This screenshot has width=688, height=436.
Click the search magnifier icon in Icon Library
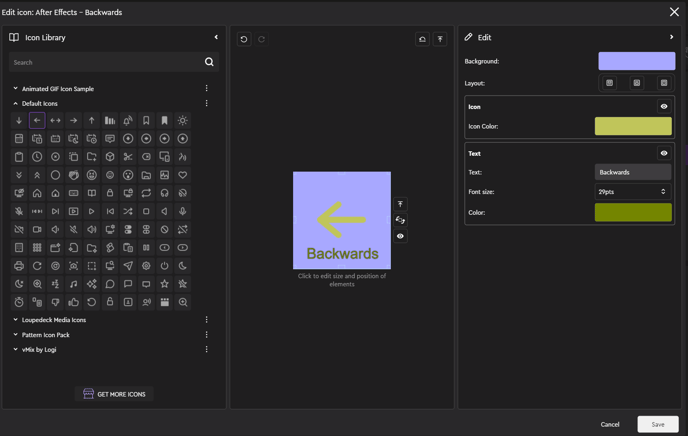click(209, 62)
